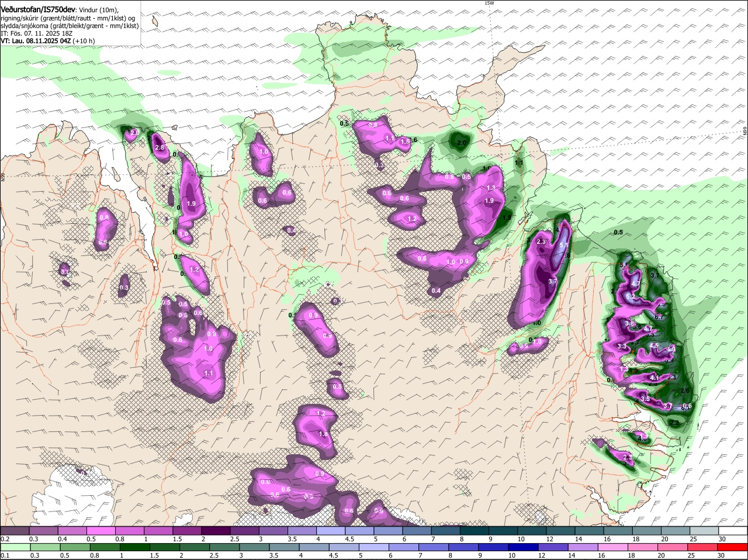The image size is (748, 560).
Task: Click the Veðurstofan/IS750dev title text
Action: [37, 9]
